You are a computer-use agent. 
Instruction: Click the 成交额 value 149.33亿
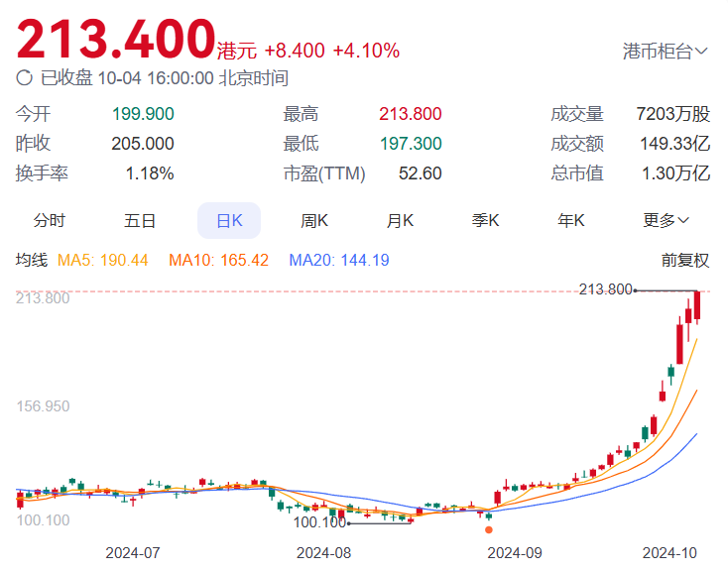click(675, 144)
